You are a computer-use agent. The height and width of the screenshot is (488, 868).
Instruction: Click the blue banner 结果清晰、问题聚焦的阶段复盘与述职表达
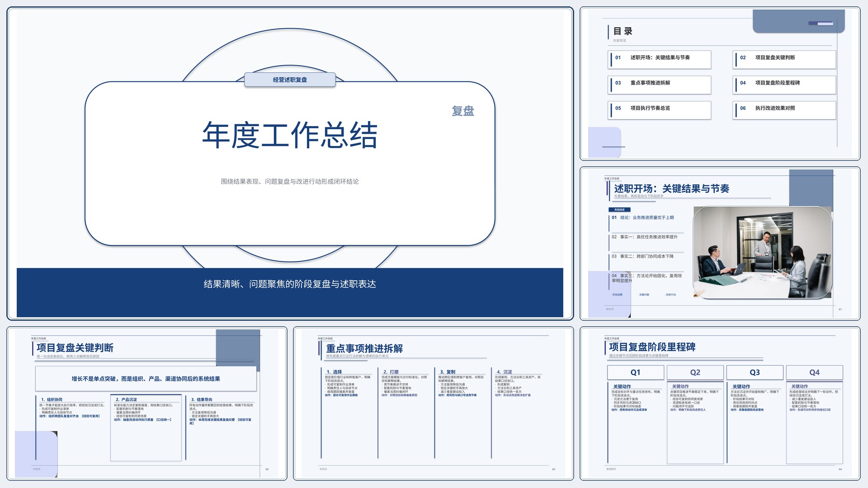click(x=290, y=292)
